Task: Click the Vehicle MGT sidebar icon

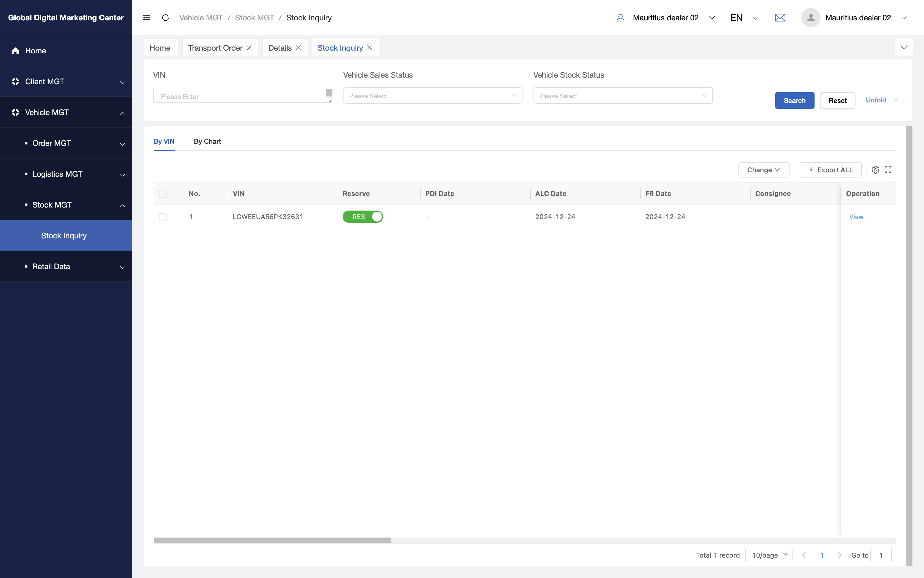Action: coord(15,112)
